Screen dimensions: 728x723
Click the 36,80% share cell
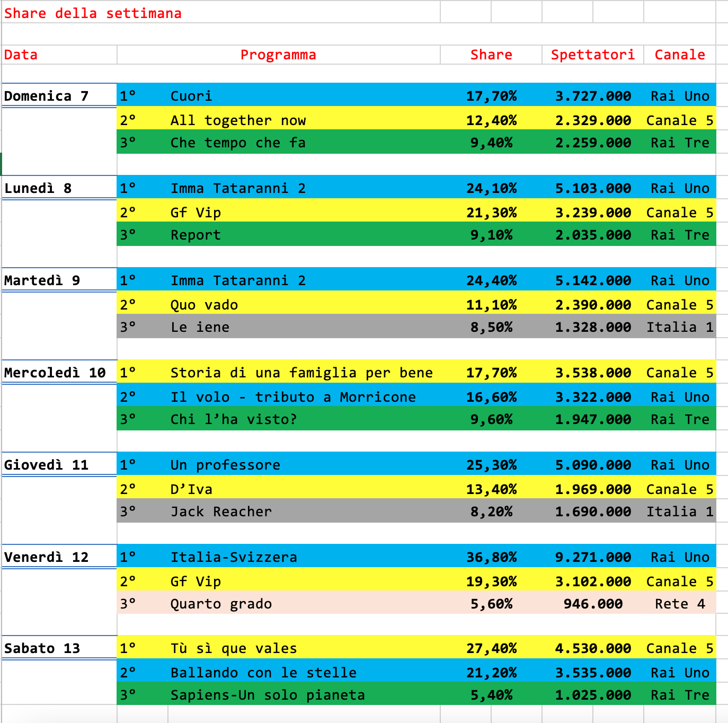pyautogui.click(x=491, y=557)
